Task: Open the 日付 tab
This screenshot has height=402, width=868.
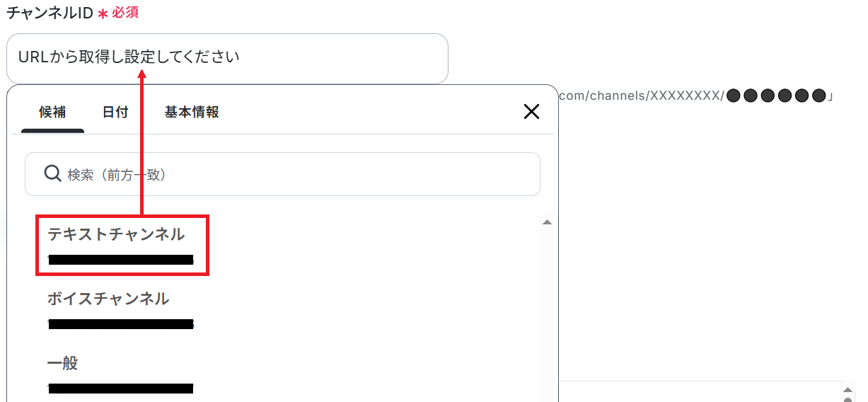Action: click(x=115, y=112)
